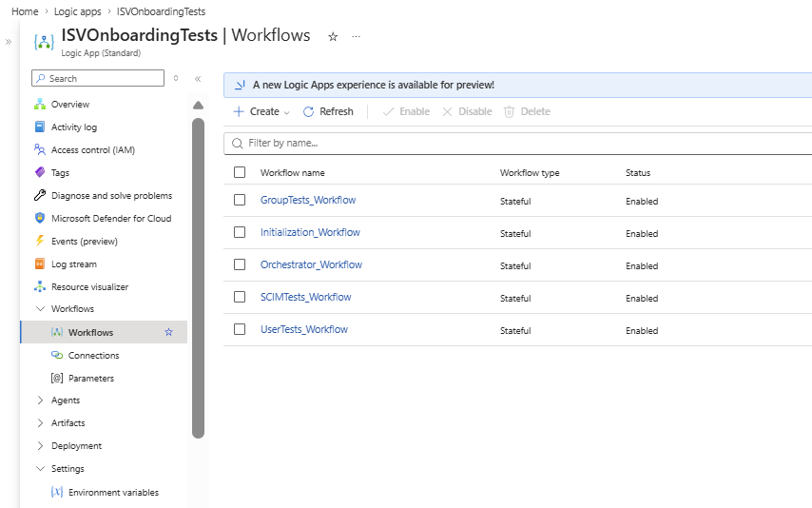Click the Resource visualizer icon
This screenshot has width=812, height=508.
pyautogui.click(x=40, y=286)
